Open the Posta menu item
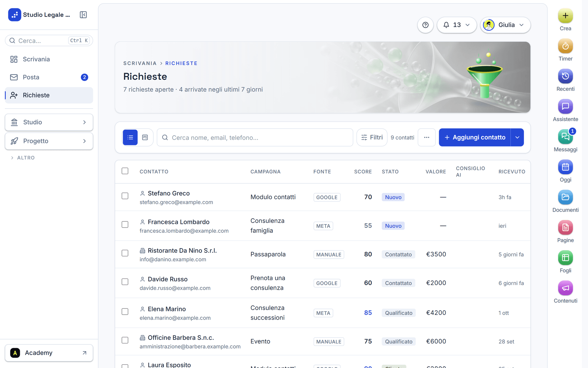Image resolution: width=588 pixels, height=368 pixels. tap(49, 77)
